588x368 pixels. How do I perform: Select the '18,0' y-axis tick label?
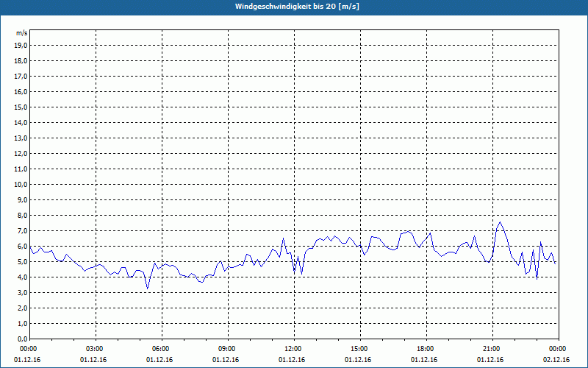tap(21, 61)
